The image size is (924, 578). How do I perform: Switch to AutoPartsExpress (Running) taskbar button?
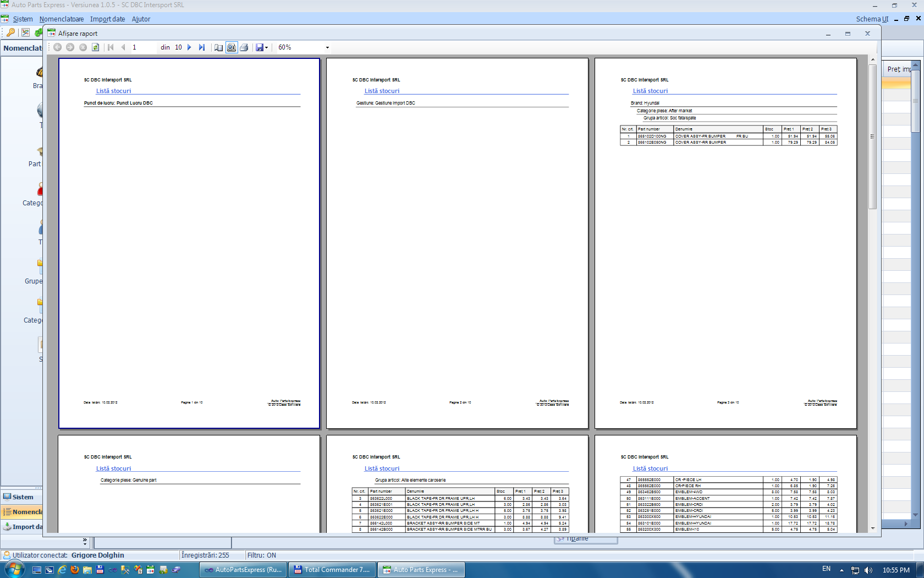(x=243, y=570)
